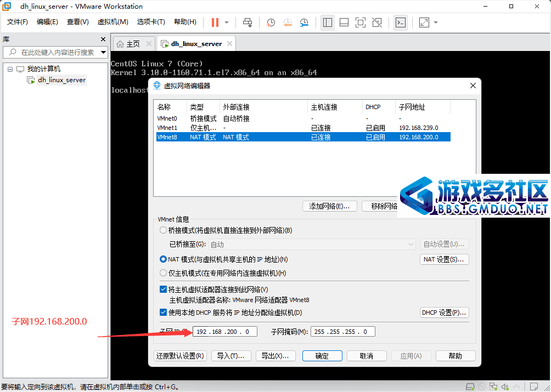Screen dimensions: 551x392
Task: Confirm with the 确定 button
Action: (322, 356)
